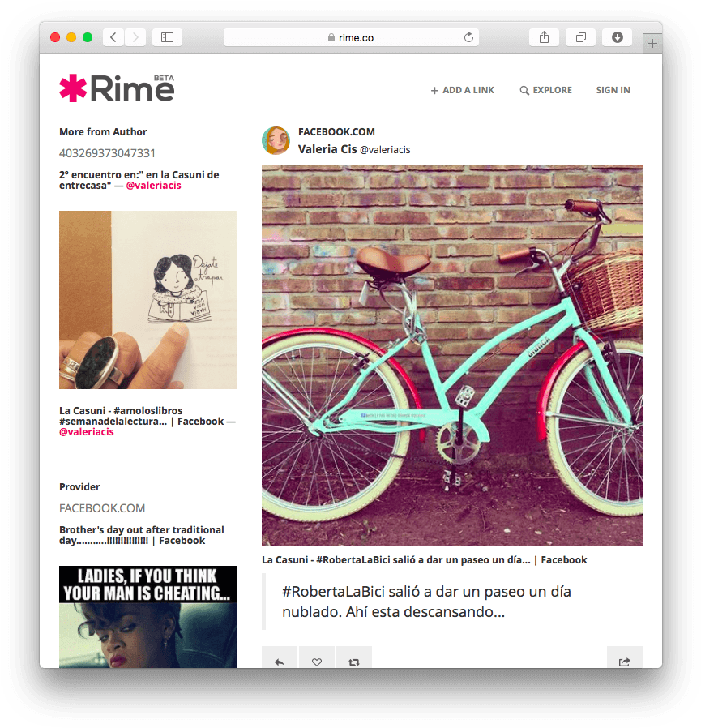Open the 'Ladies, if you think' meme thumbnail
Image resolution: width=701 pixels, height=728 pixels.
(148, 617)
